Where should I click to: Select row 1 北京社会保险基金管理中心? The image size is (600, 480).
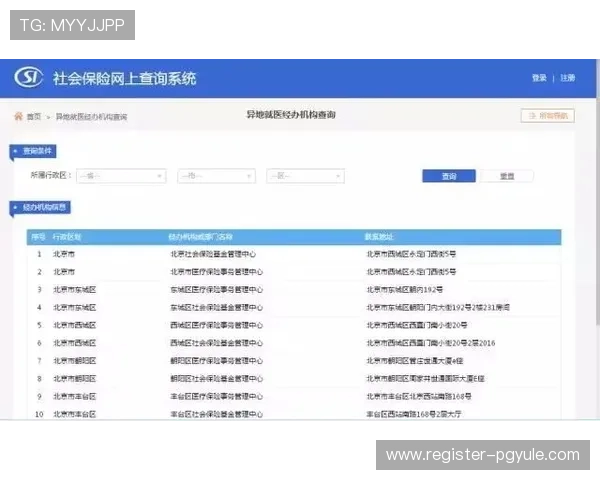294,254
